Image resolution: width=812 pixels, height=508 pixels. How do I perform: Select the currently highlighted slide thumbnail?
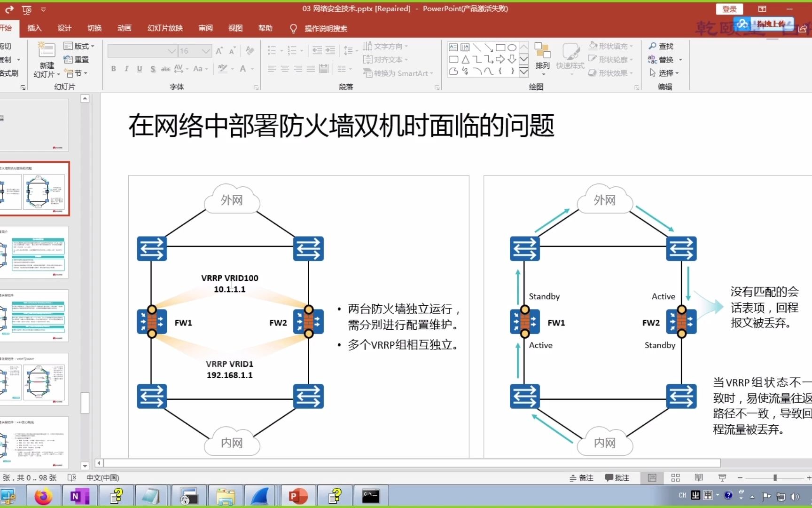point(34,189)
